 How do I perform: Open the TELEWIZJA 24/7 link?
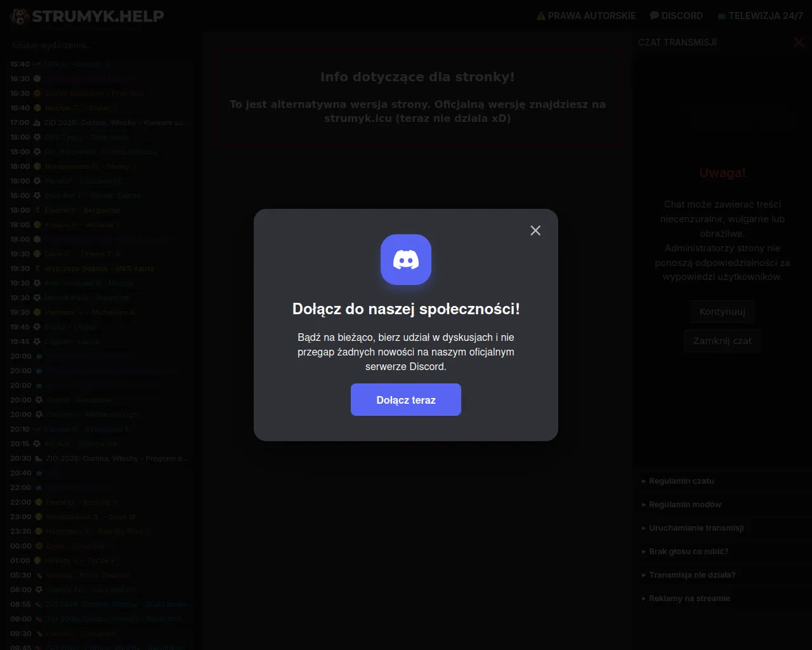point(760,16)
